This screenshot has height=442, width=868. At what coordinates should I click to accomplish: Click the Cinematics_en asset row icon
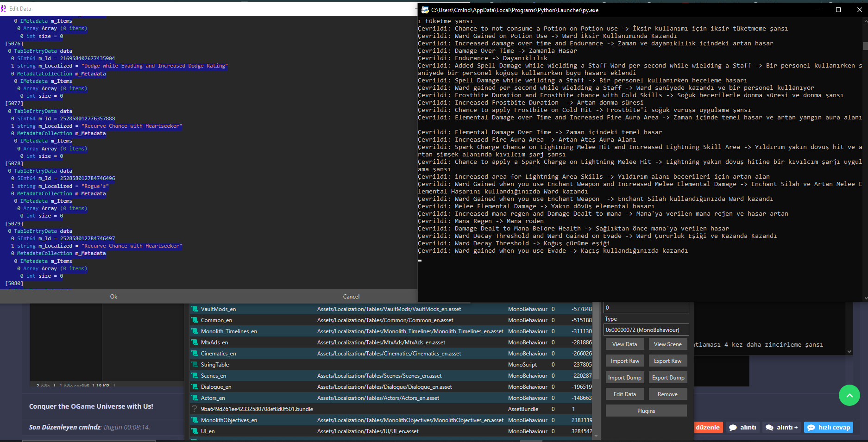pyautogui.click(x=195, y=354)
